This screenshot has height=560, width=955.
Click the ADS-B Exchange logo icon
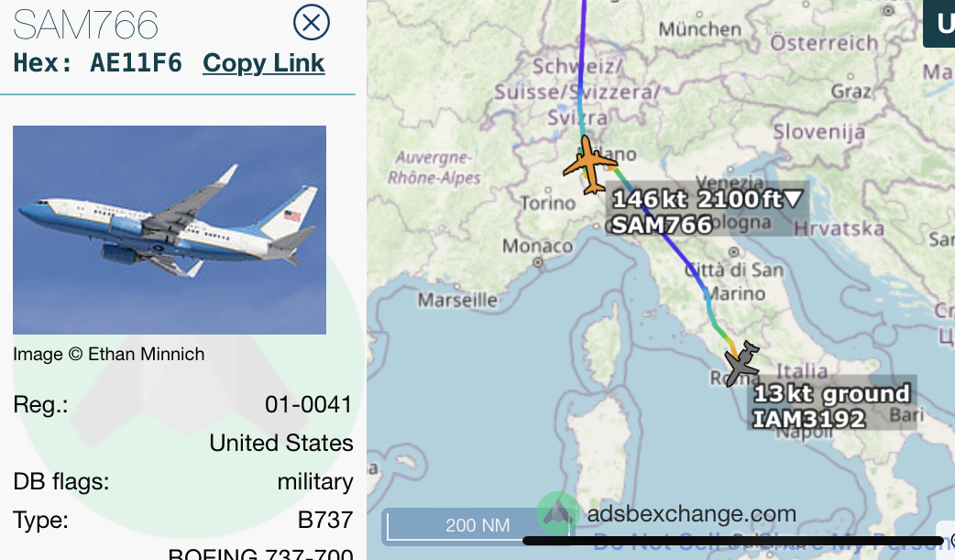point(557,514)
